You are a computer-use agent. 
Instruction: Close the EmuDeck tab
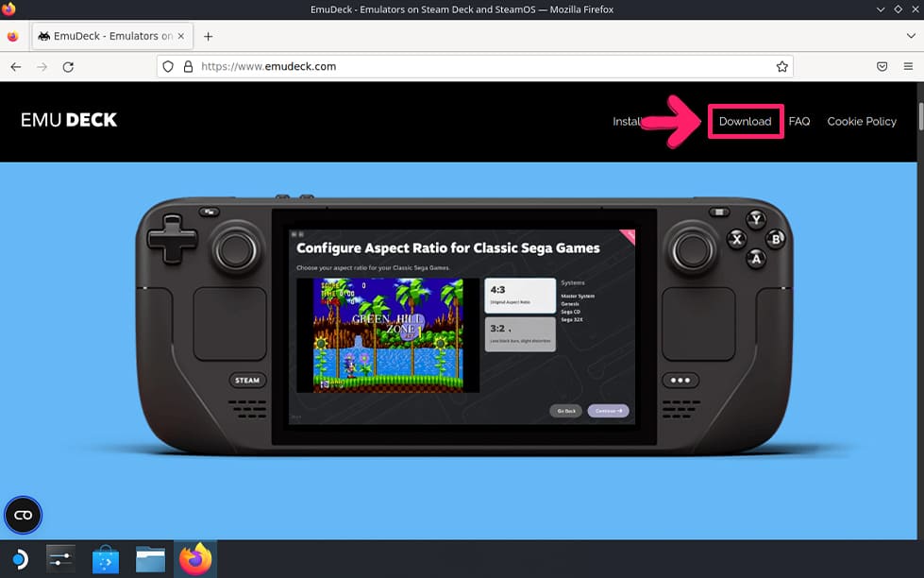pyautogui.click(x=181, y=36)
